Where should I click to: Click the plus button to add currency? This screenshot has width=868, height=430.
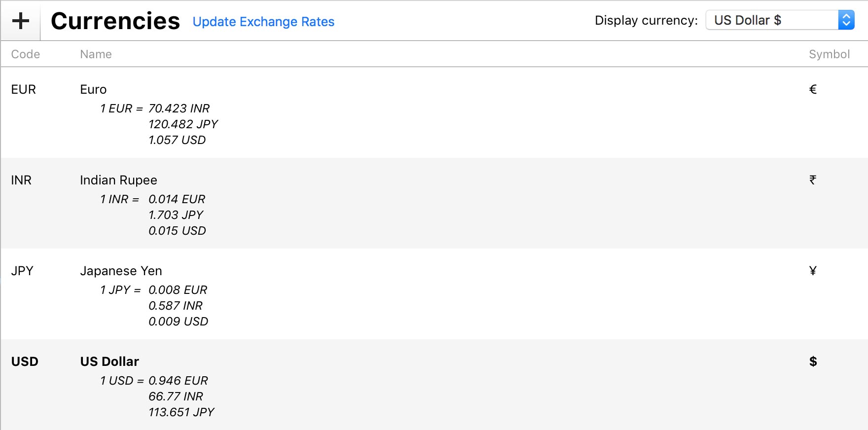[x=21, y=21]
